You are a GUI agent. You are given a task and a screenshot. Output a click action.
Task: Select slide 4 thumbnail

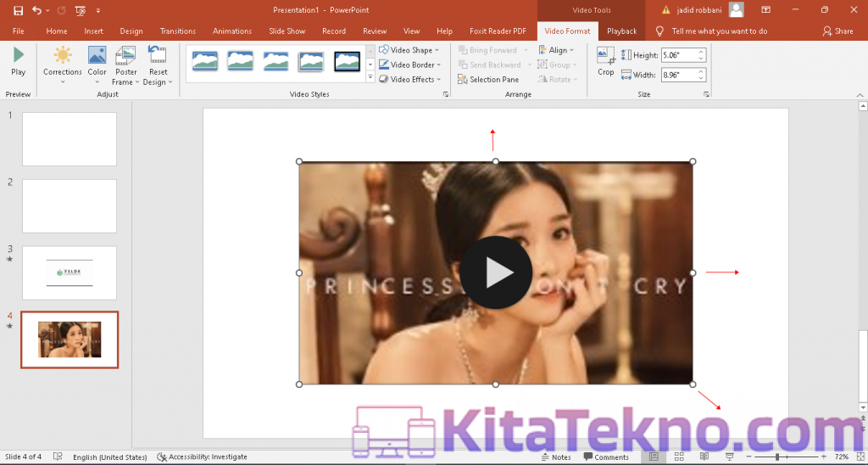[x=70, y=339]
